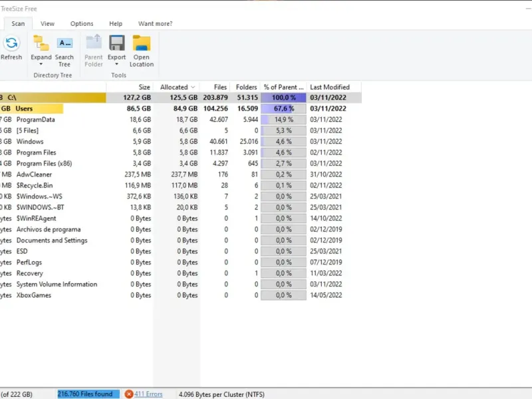The image size is (532, 399).
Task: Select the Program Files folder
Action: click(x=37, y=153)
